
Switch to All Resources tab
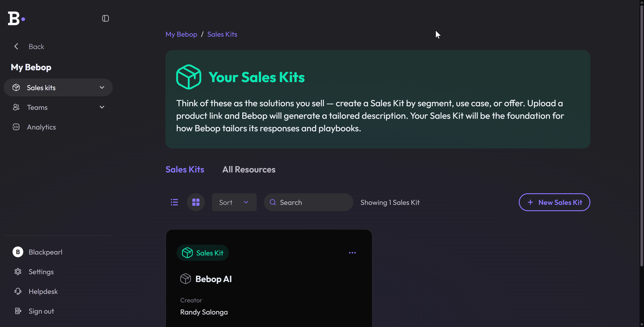point(248,169)
